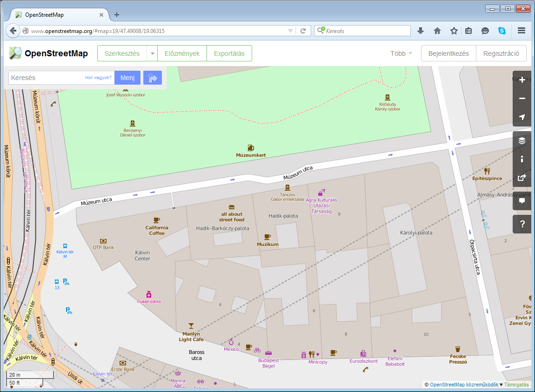Click the all about street food icon
Screen dimensions: 535x392
[x=231, y=207]
